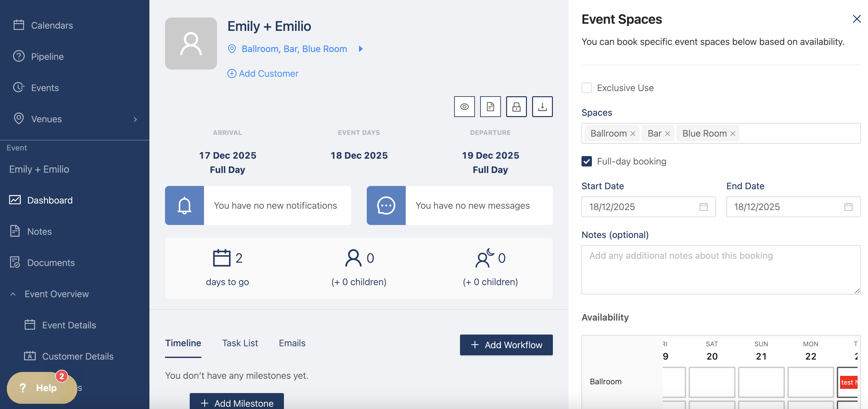This screenshot has width=868, height=409.
Task: Click the document icon button
Action: [490, 107]
